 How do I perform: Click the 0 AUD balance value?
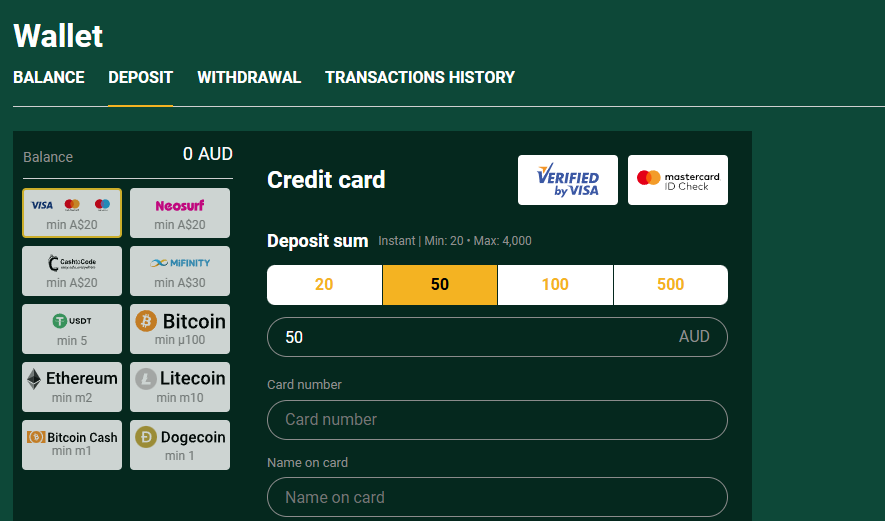tap(208, 154)
